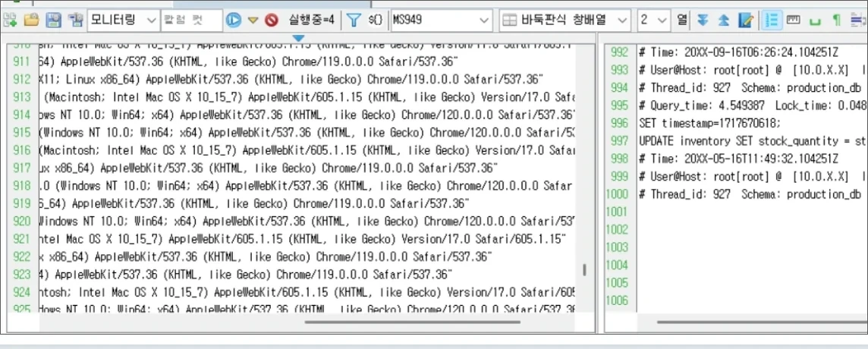Click the left pane horizontal scrollbar

coord(413,322)
